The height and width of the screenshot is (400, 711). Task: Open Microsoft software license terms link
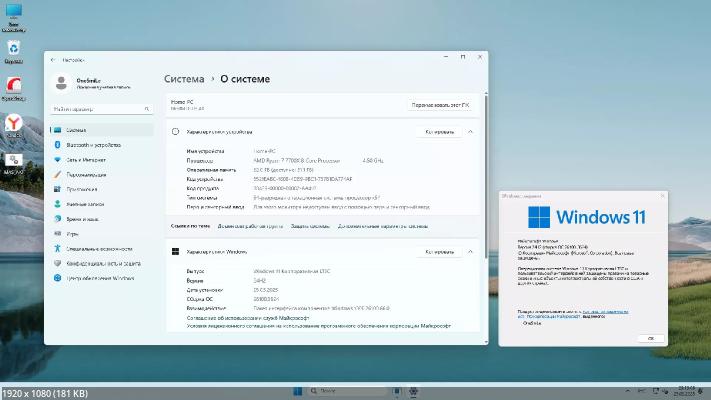click(x=319, y=326)
